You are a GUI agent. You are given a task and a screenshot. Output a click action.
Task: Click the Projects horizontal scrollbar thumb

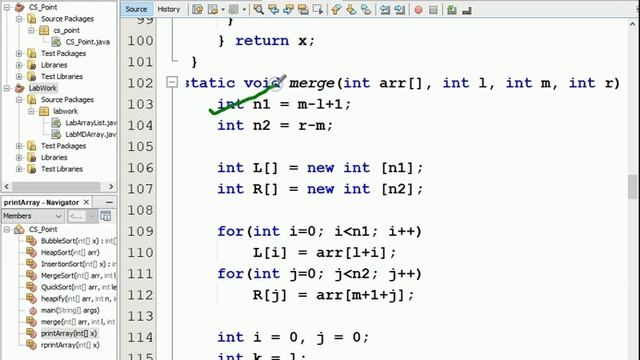pos(56,187)
